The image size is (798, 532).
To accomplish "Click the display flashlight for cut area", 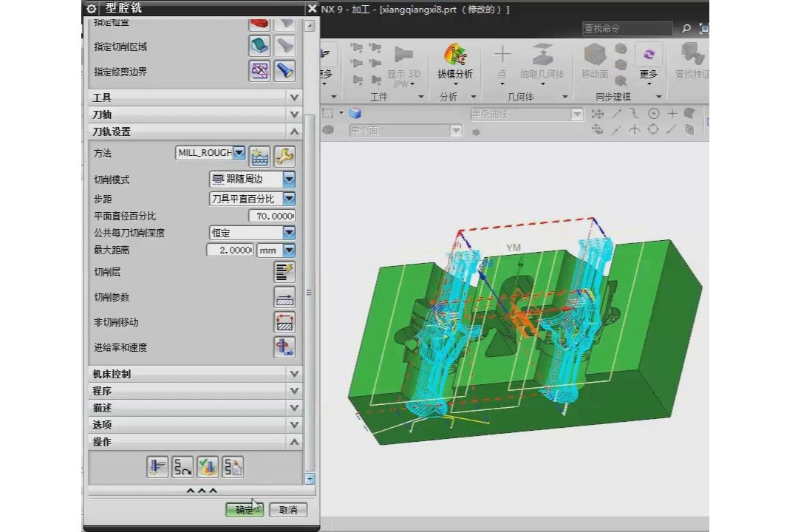I will coord(284,45).
